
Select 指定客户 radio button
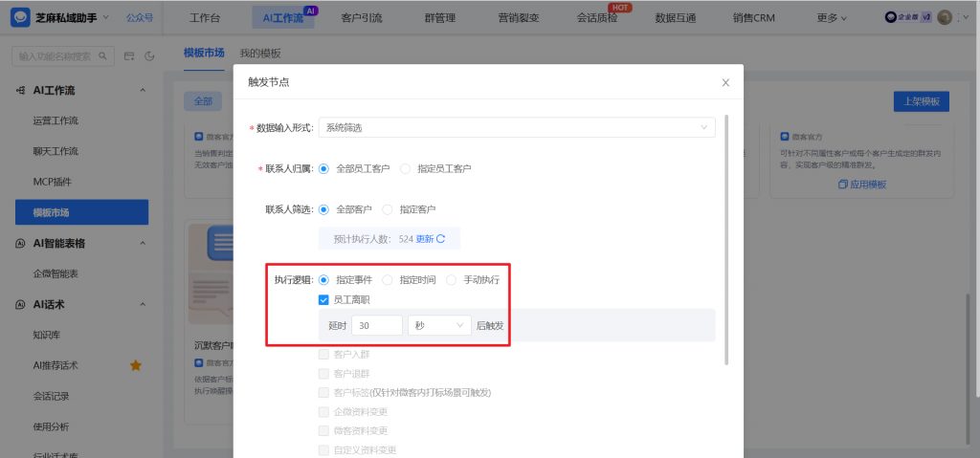388,209
